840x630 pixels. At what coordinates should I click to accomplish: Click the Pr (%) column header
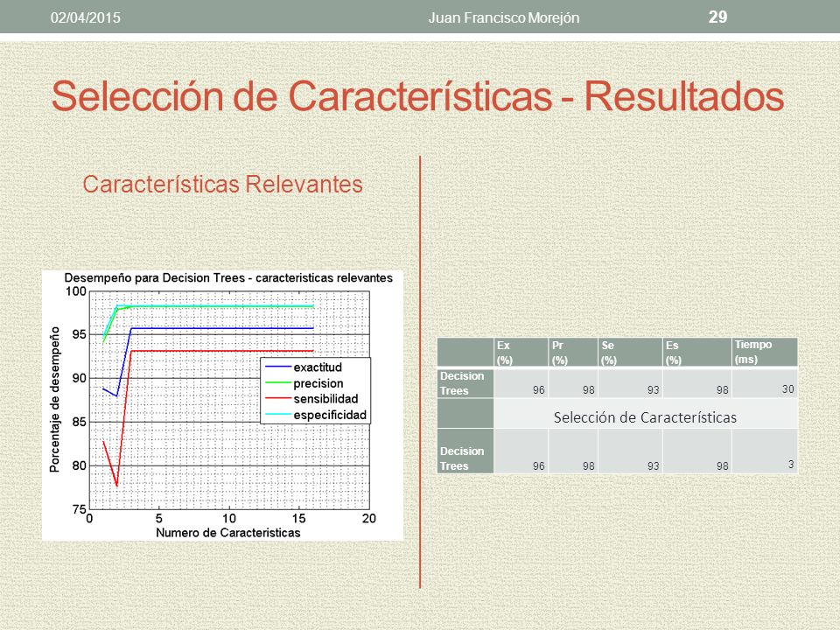pyautogui.click(x=572, y=353)
